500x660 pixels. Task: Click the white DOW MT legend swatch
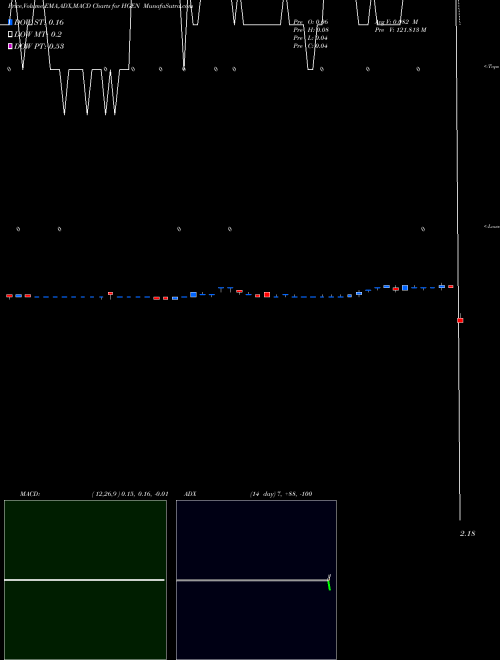pos(10,35)
